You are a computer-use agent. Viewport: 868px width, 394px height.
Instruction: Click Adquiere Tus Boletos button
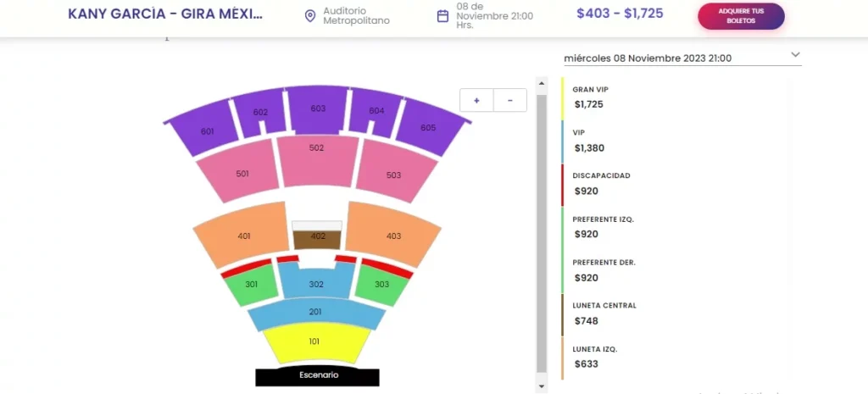tap(741, 16)
